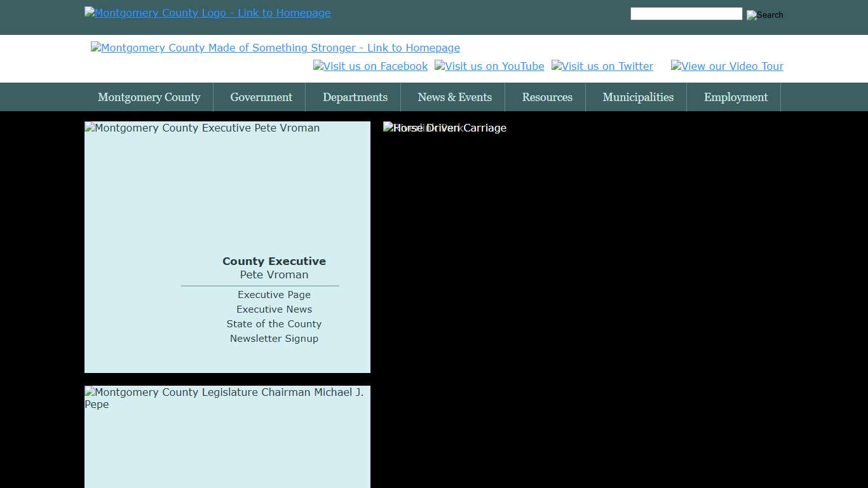Click the Legislature Chairman Michael J. Pepe image
Viewport: 868px width, 488px height.
tap(224, 398)
